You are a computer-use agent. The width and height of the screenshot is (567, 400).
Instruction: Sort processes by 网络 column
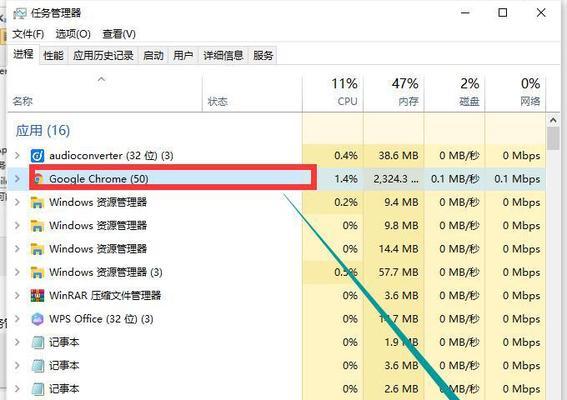click(515, 93)
